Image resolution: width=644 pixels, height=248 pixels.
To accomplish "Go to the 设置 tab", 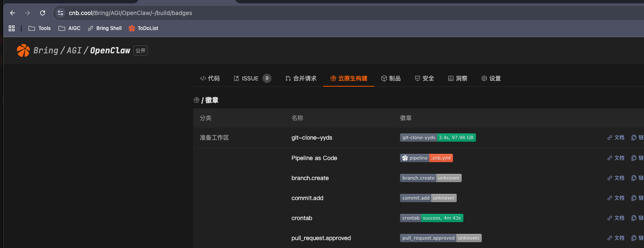I will (491, 78).
